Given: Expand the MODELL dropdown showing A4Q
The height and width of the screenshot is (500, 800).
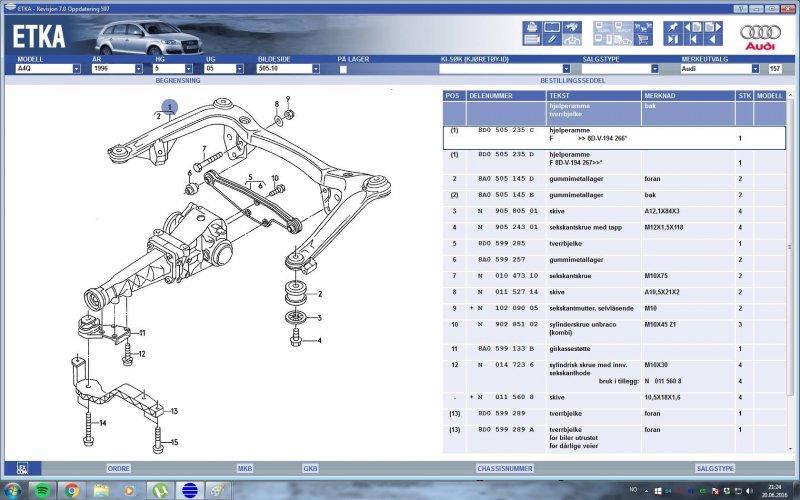Looking at the screenshot, I should [x=76, y=69].
